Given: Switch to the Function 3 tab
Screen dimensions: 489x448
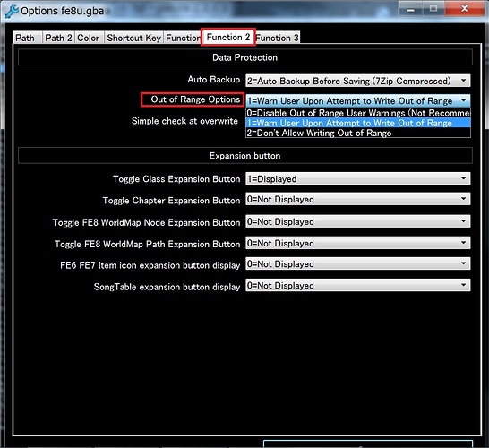Looking at the screenshot, I should (x=278, y=38).
